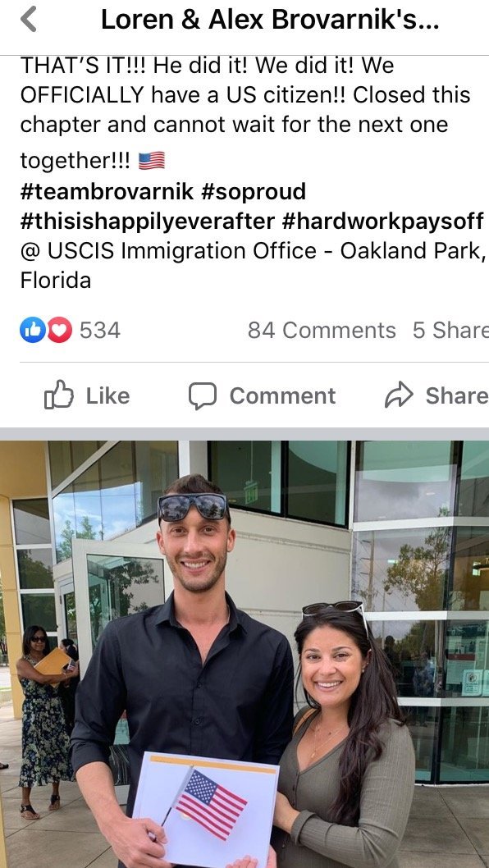489x868 pixels.
Task: Open the blue thumbs-up reaction badge
Action: pyautogui.click(x=33, y=330)
